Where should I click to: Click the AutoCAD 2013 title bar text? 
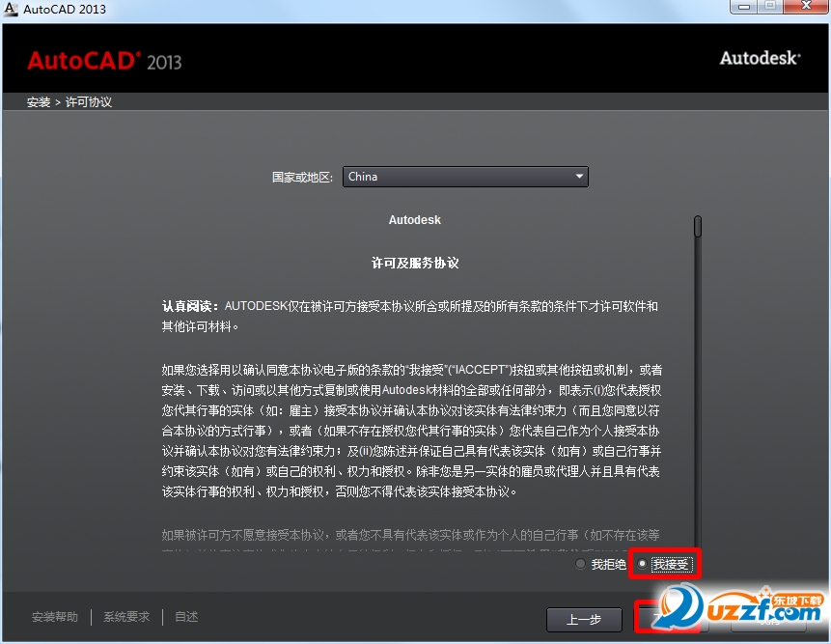(65, 9)
